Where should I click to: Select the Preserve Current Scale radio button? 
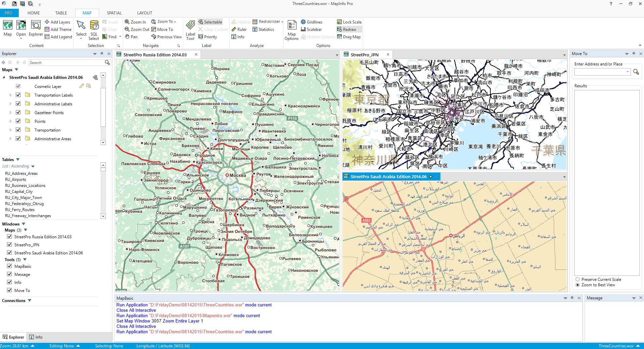578,279
